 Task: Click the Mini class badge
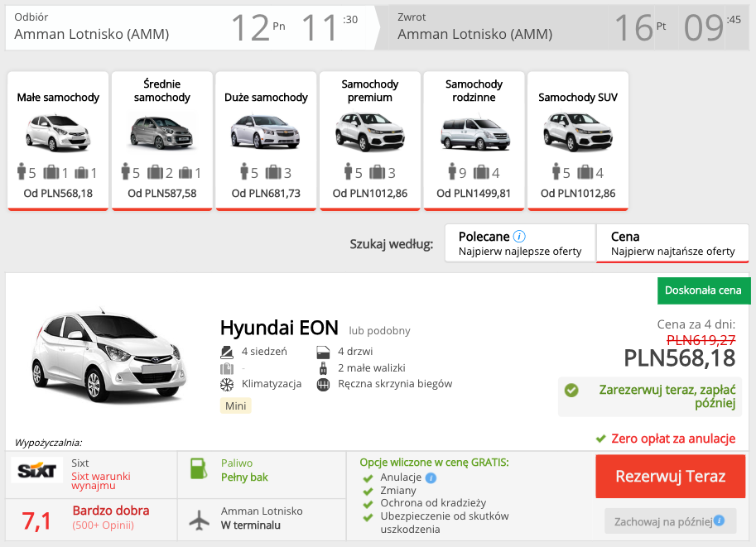235,405
